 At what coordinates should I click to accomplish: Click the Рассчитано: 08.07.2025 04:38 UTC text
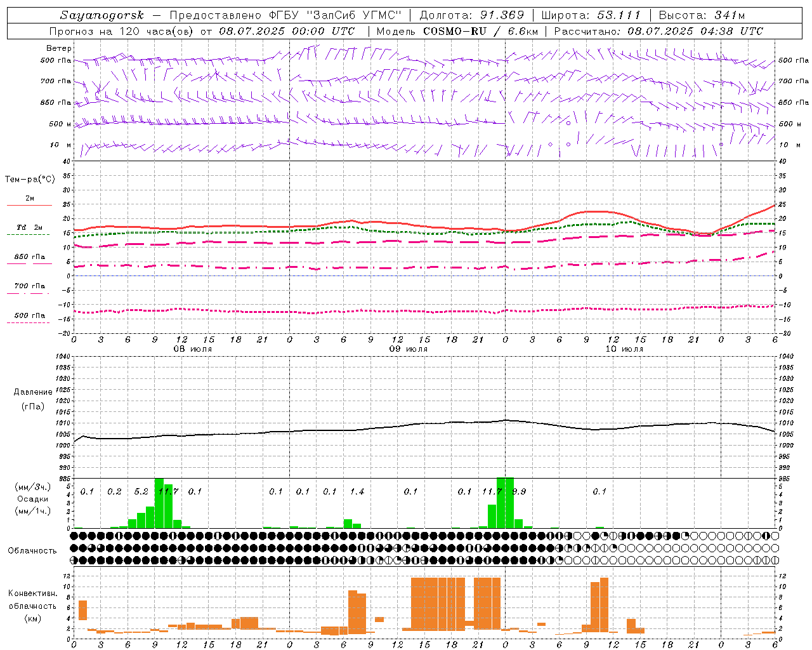point(658,31)
